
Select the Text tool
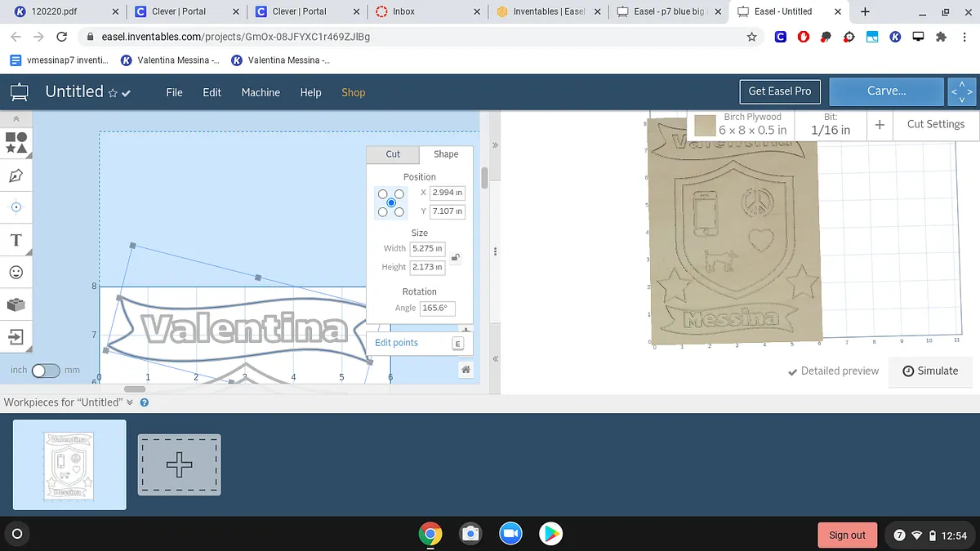[x=16, y=240]
